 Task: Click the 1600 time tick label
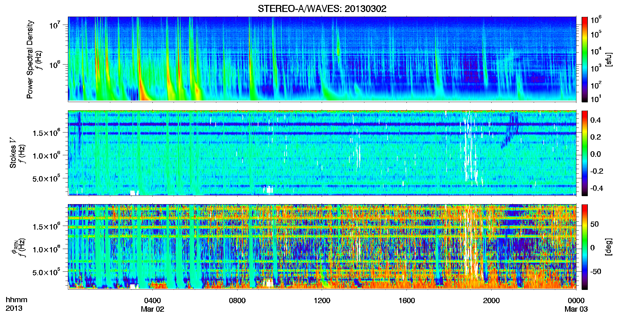[406, 300]
